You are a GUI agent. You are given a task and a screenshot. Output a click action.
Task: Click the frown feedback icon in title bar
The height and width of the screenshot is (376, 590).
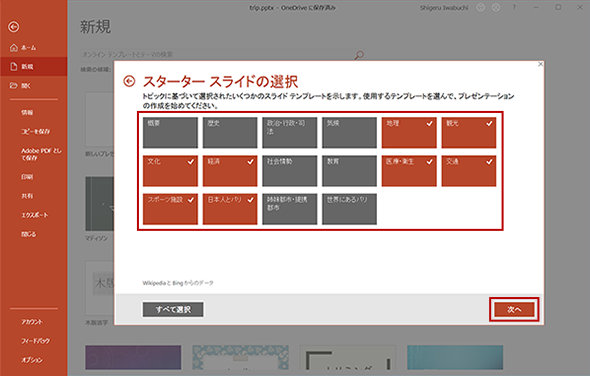coord(496,7)
